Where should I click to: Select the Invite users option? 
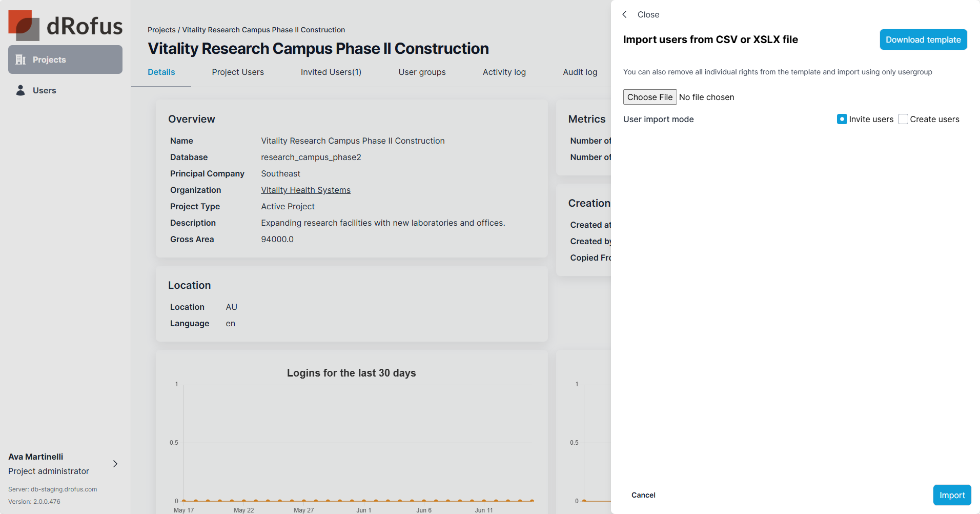point(842,119)
